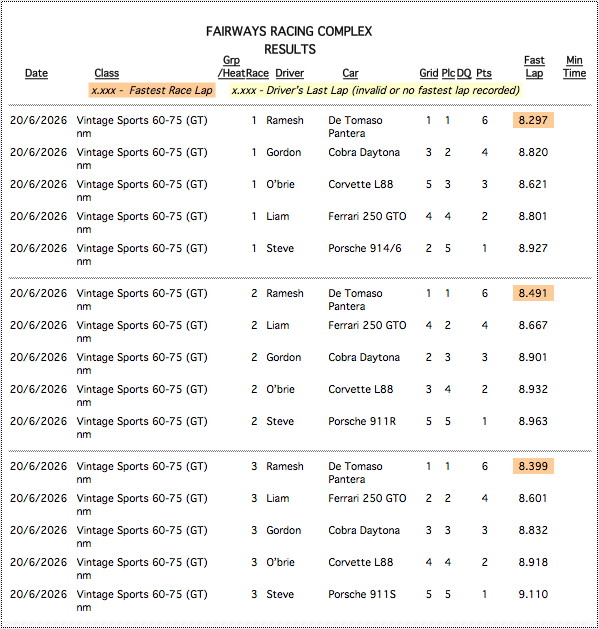Image resolution: width=599 pixels, height=629 pixels.
Task: Click the orange Fastest Race Lap legend
Action: pos(152,90)
